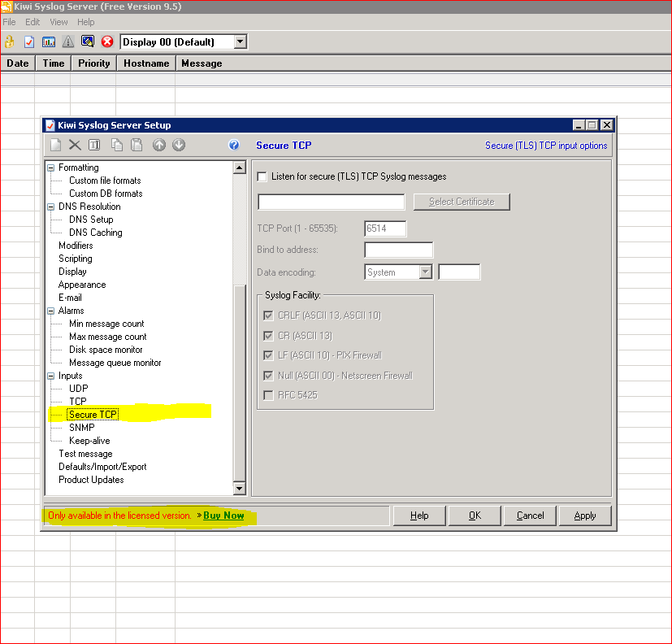672x644 pixels.
Task: Select Product Updates in the tree
Action: coord(91,480)
